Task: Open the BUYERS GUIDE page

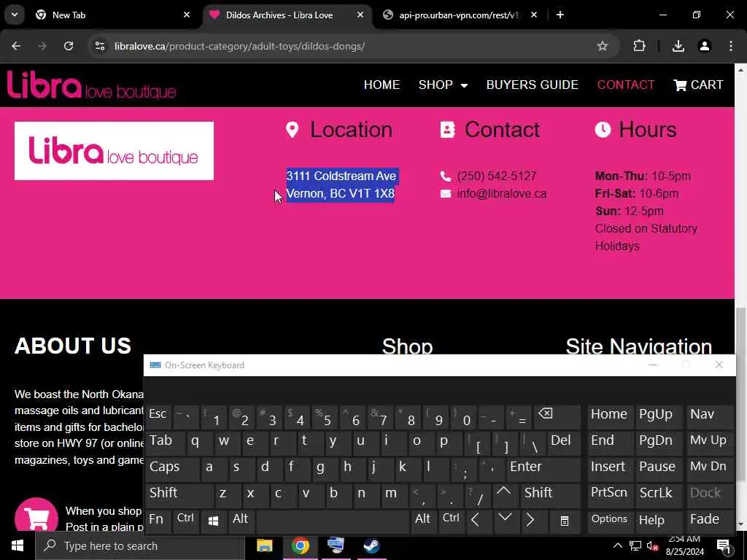Action: [x=532, y=85]
